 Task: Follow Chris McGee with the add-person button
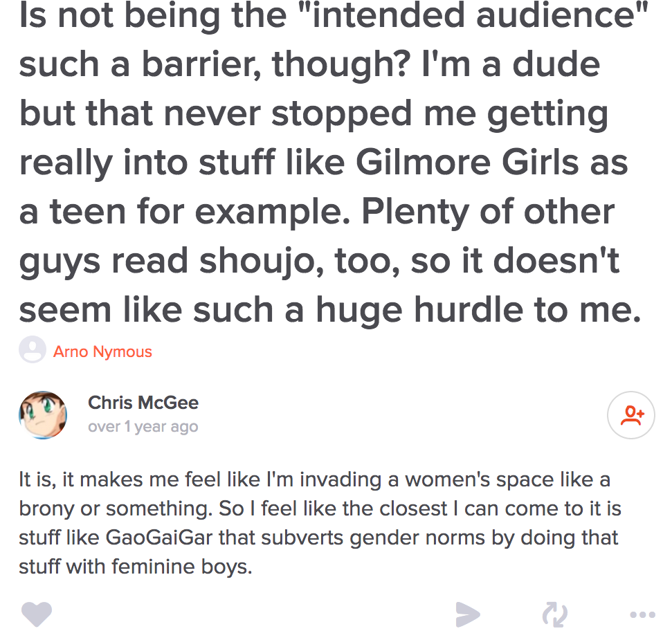(x=630, y=415)
